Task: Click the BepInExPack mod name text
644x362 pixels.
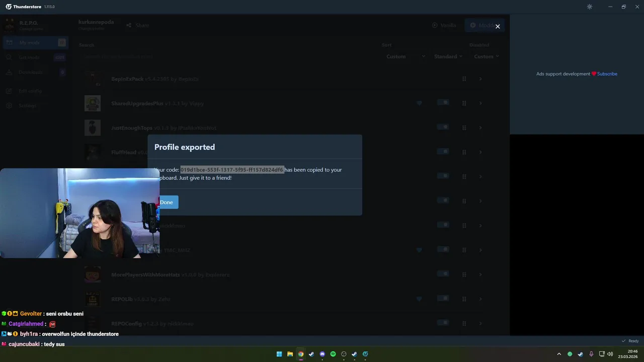Action: point(127,79)
